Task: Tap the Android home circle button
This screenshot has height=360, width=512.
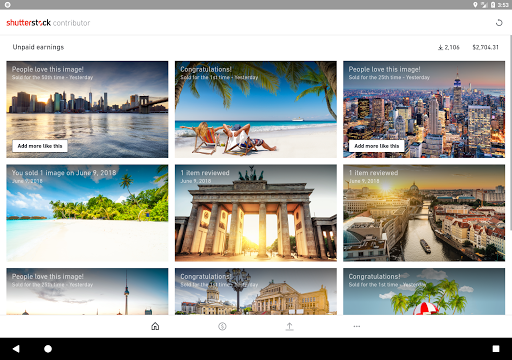Action: coord(48,349)
